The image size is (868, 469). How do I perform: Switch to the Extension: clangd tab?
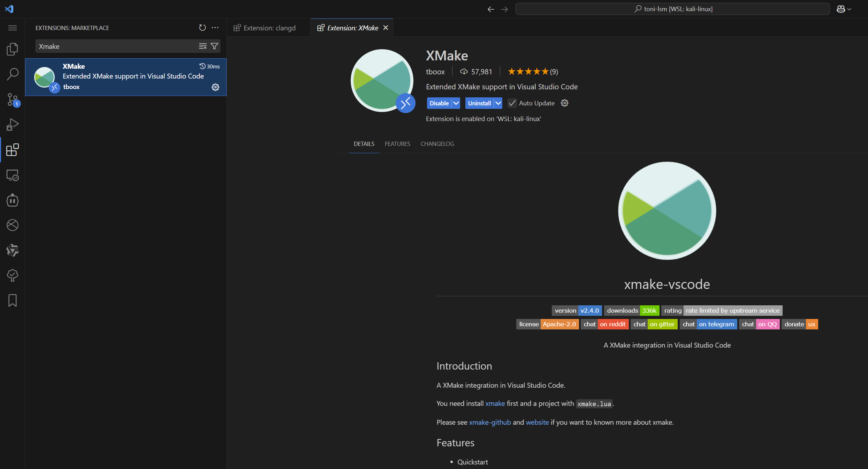[268, 28]
